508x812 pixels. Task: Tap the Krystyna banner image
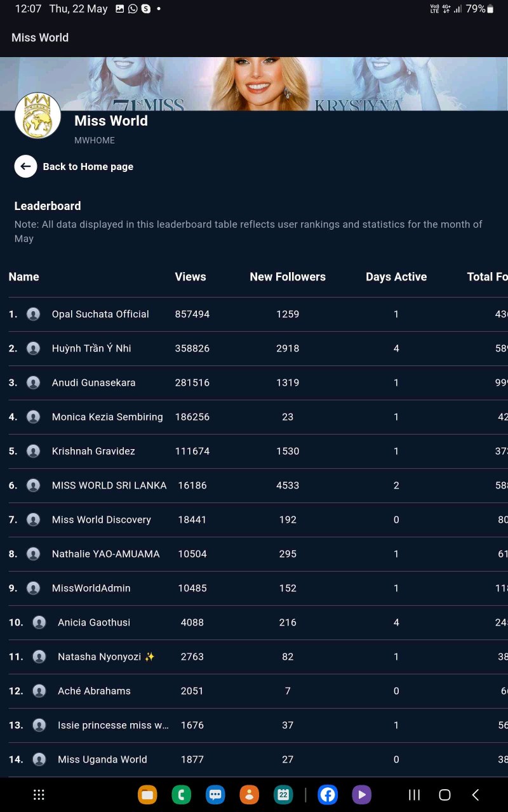point(254,84)
